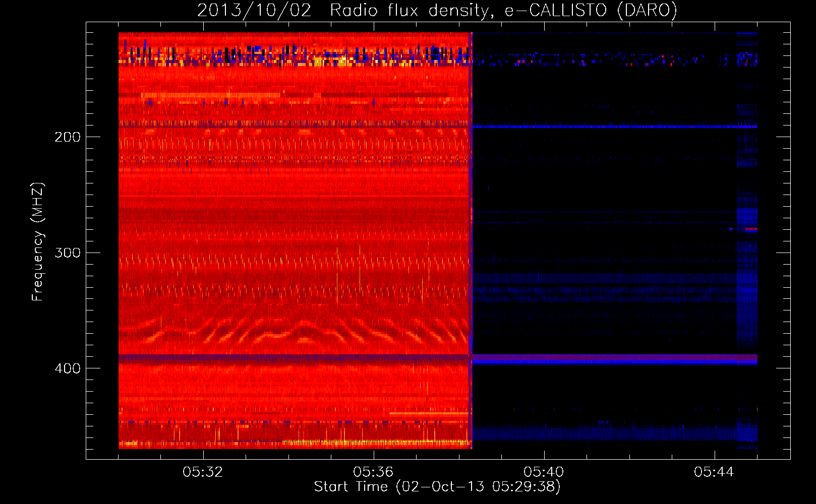
Task: Click the "Frequency (MHZ)" axis label
Action: point(38,242)
